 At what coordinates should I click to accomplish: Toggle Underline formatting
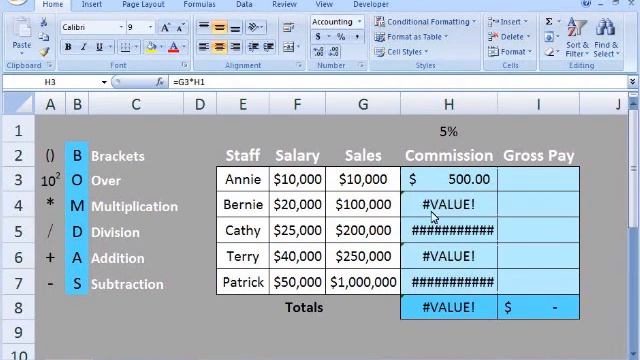(99, 47)
